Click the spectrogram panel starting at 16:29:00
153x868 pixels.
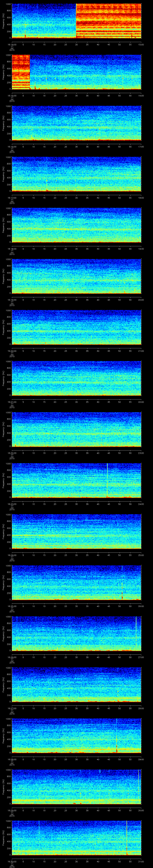point(77,787)
